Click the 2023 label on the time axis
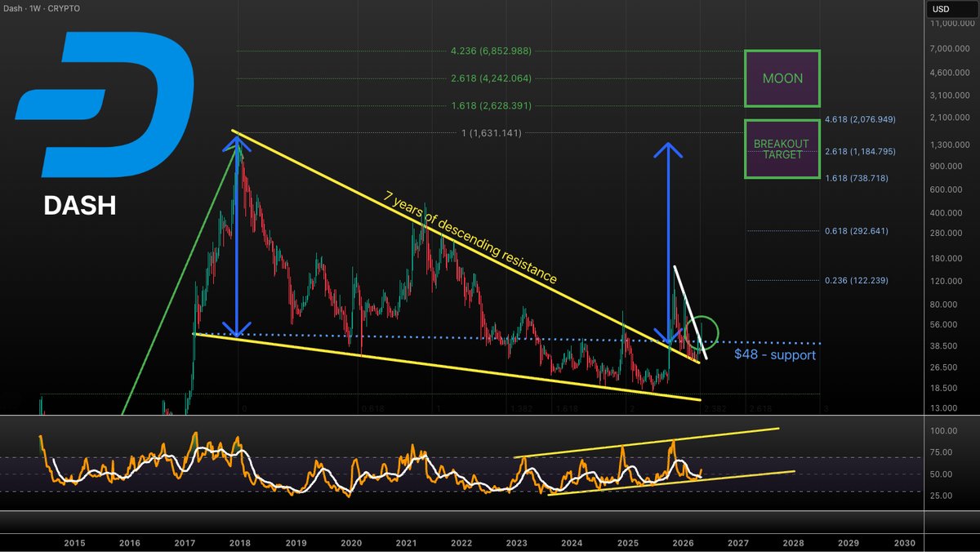The height and width of the screenshot is (552, 980). click(x=516, y=542)
